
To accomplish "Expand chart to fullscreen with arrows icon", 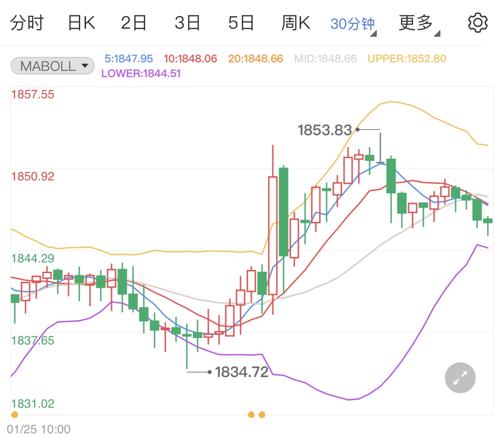I will [460, 378].
